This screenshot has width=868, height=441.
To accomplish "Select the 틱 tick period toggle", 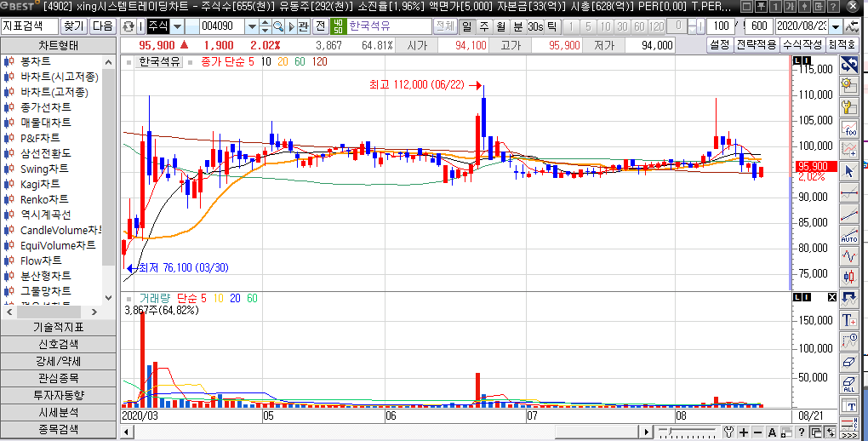I will click(552, 26).
